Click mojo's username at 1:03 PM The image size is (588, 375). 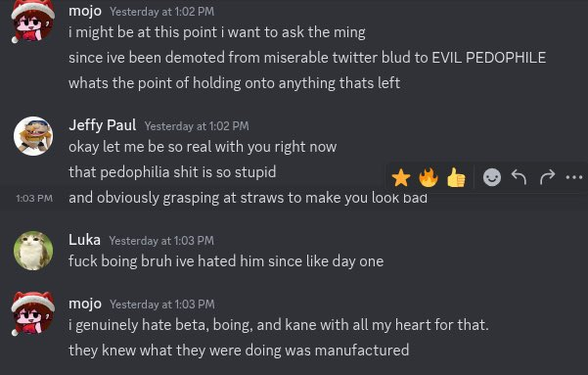pos(85,304)
